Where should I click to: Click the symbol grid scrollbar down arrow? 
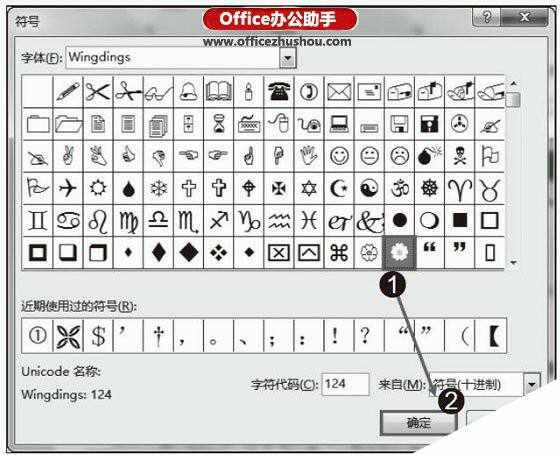[x=514, y=262]
